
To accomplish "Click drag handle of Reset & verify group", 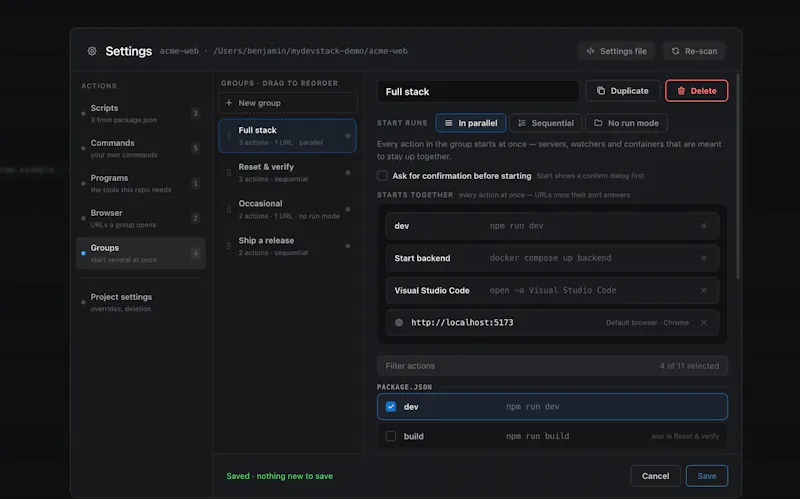I will click(x=229, y=172).
